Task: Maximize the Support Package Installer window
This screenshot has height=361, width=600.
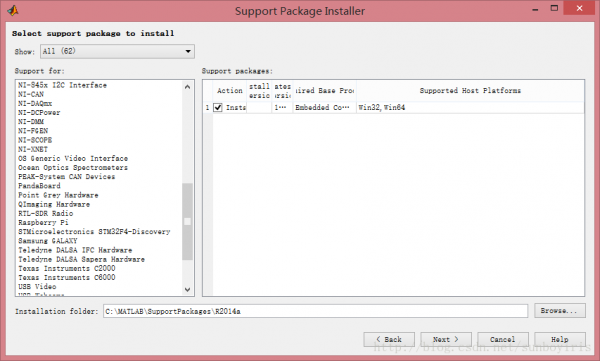Action: tap(554, 8)
